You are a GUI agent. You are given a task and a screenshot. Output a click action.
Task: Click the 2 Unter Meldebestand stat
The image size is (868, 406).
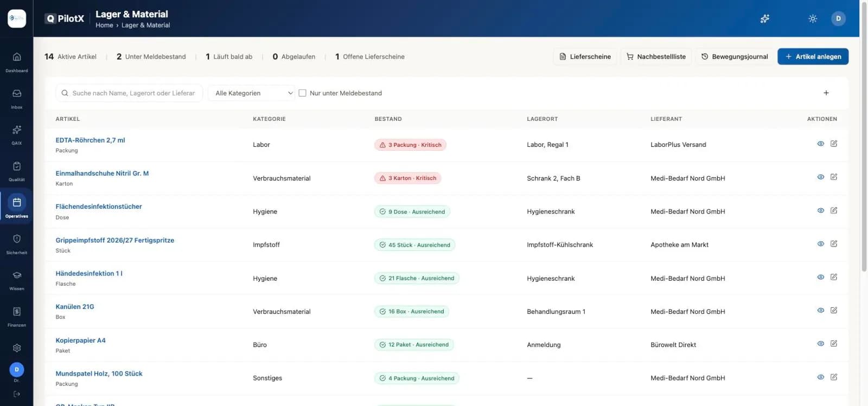(151, 56)
